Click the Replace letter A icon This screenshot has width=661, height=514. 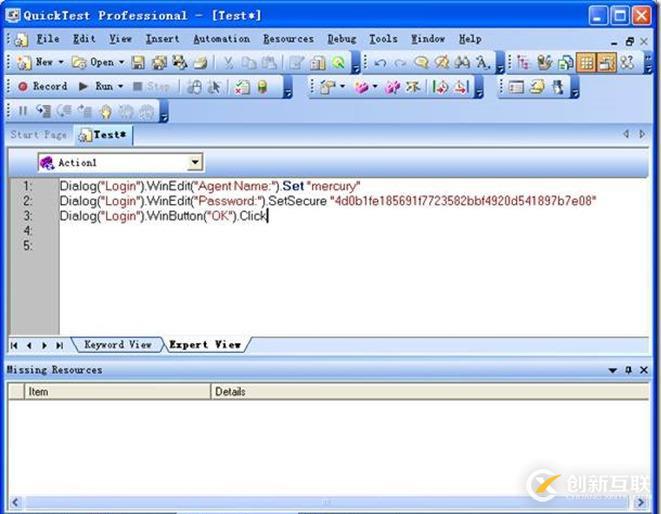tap(482, 63)
